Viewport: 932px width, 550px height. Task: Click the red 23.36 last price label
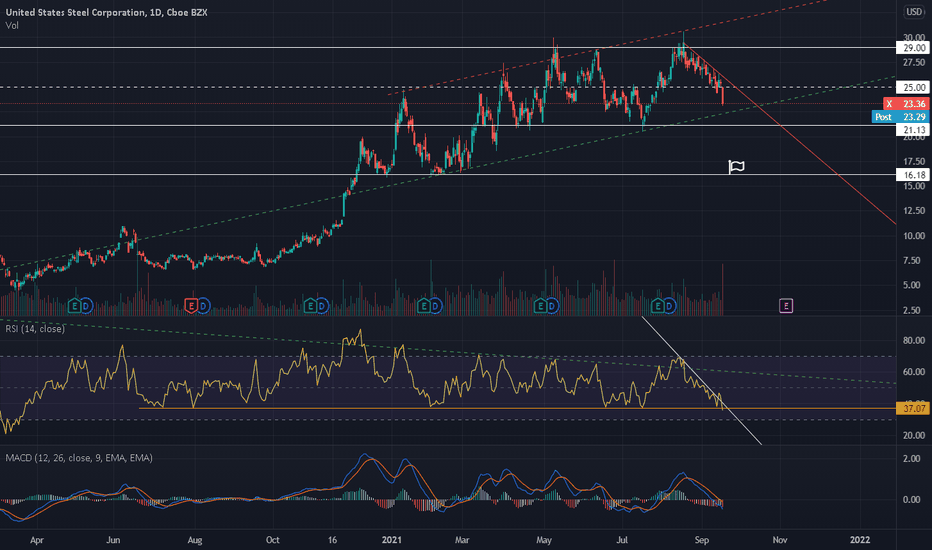click(907, 104)
